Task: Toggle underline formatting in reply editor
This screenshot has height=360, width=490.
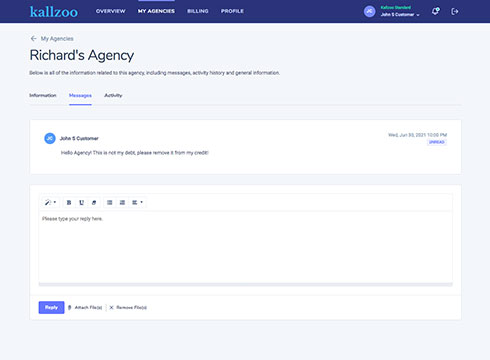Action: [81, 202]
